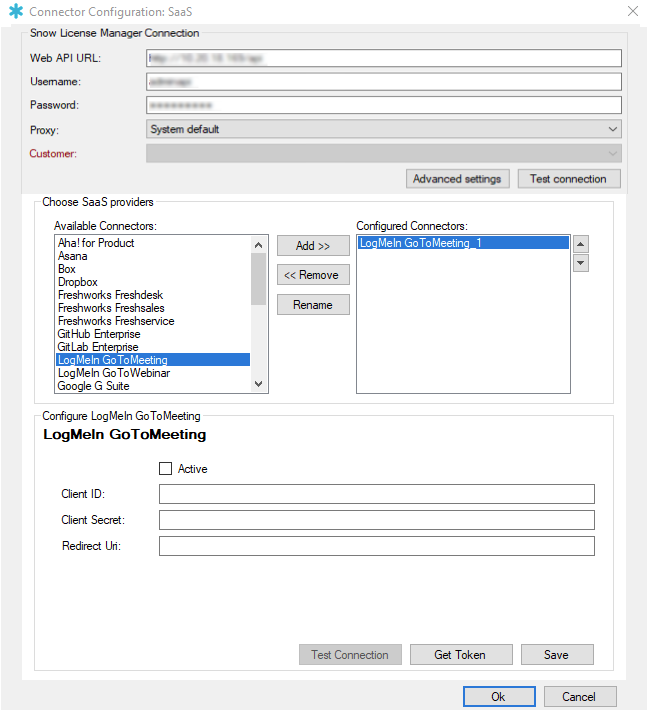Select LogMeIn GoToMeeting_1 configured connector
648x710 pixels.
click(421, 243)
